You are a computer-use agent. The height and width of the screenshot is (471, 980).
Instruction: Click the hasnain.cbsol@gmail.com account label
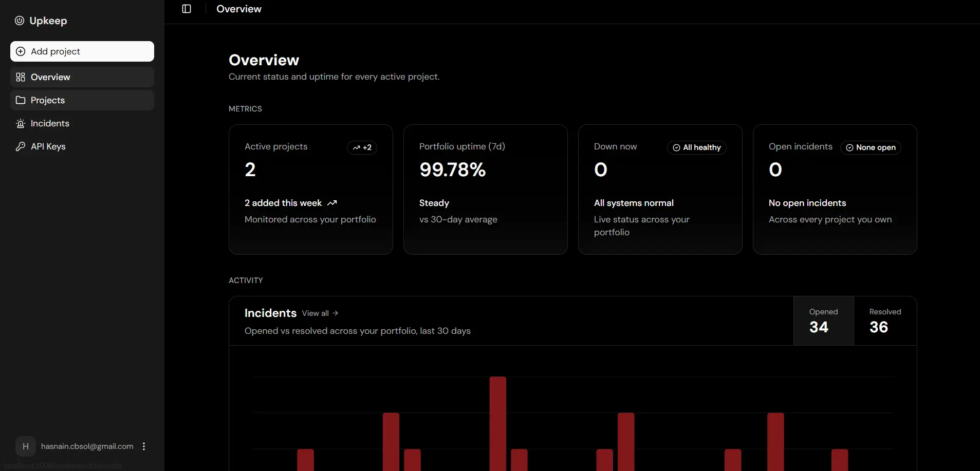87,446
